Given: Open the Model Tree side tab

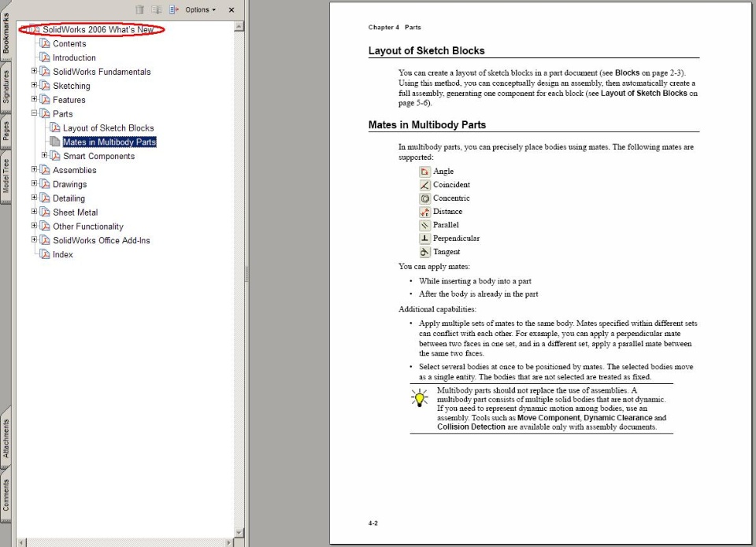Looking at the screenshot, I should click(x=6, y=176).
